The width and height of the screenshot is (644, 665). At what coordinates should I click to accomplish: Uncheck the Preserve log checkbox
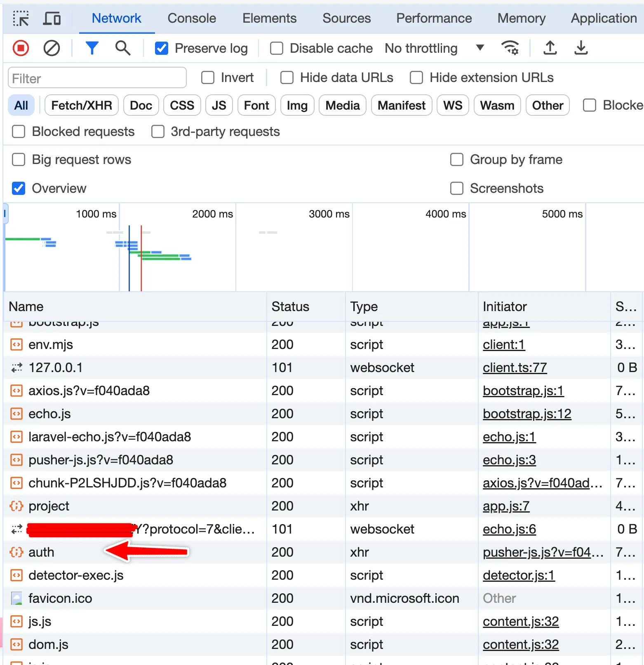[x=162, y=49]
